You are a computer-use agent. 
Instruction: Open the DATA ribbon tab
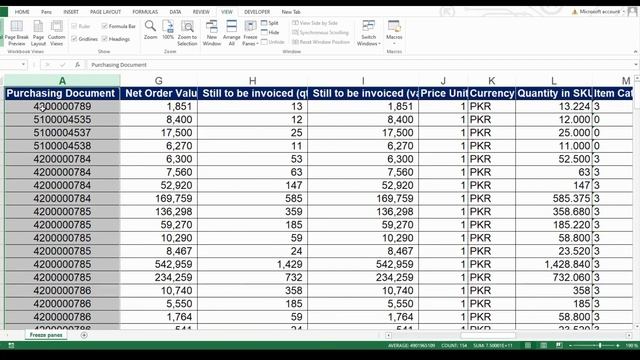pos(175,12)
